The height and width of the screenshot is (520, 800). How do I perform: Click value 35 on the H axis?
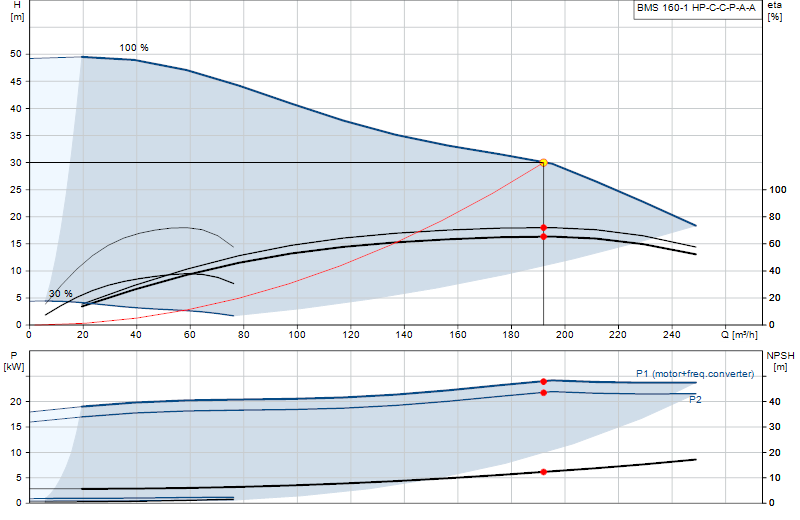click(16, 135)
